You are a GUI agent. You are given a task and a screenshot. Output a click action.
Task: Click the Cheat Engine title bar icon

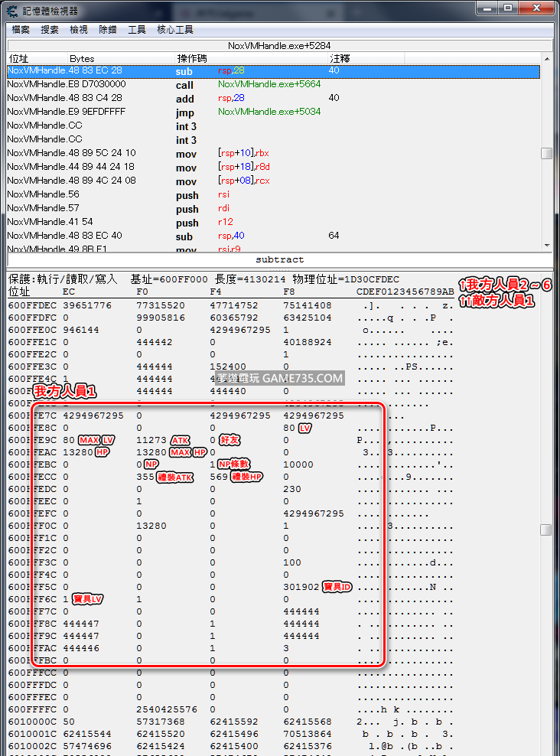point(12,11)
